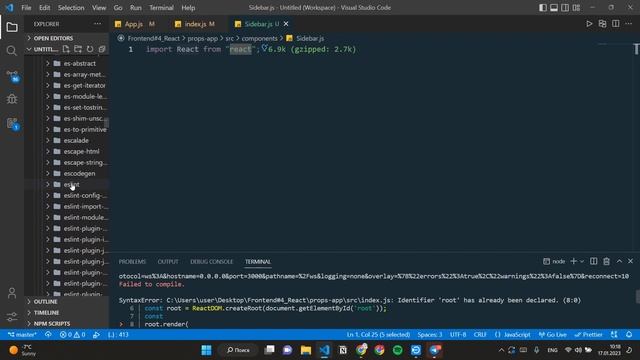Collapse all folders in explorer

[102, 49]
